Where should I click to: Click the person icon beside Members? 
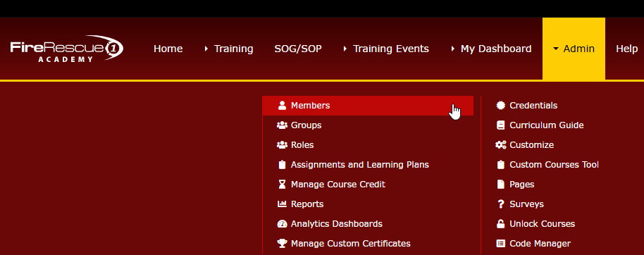click(282, 106)
